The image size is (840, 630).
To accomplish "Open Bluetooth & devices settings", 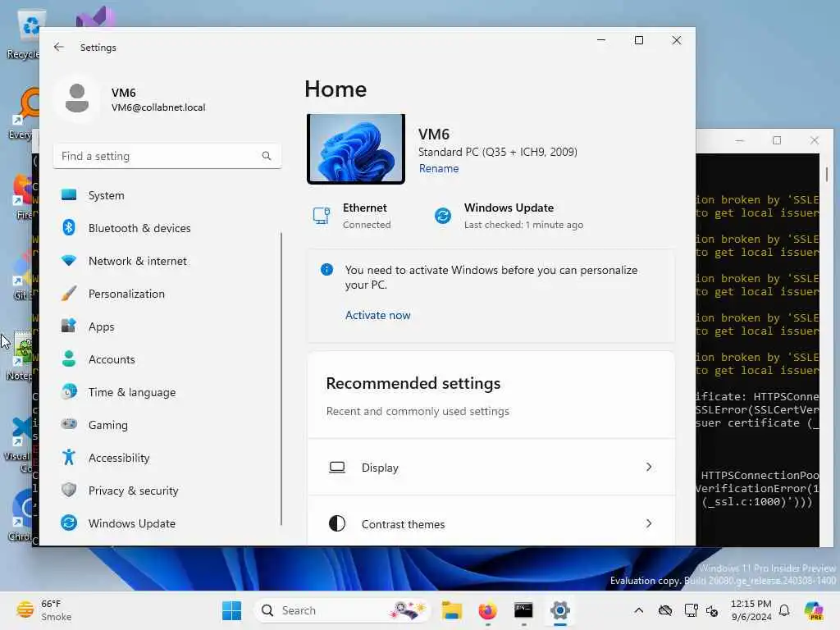I will pyautogui.click(x=166, y=228).
